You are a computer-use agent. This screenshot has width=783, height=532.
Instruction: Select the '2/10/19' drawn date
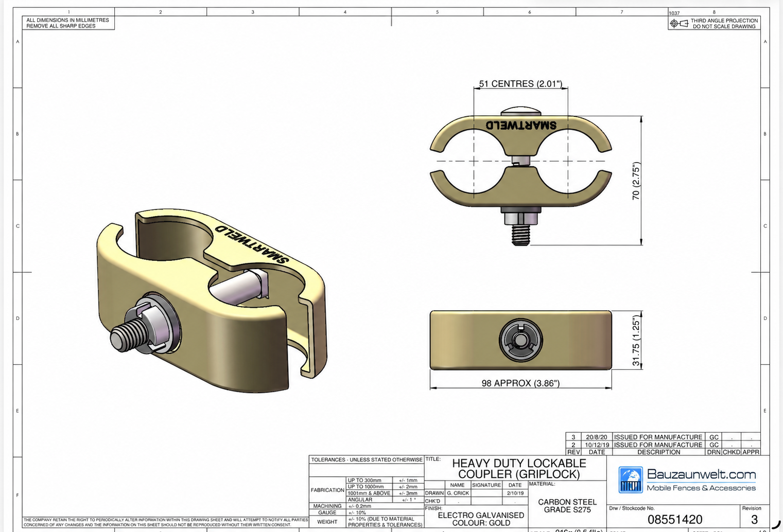pos(515,493)
